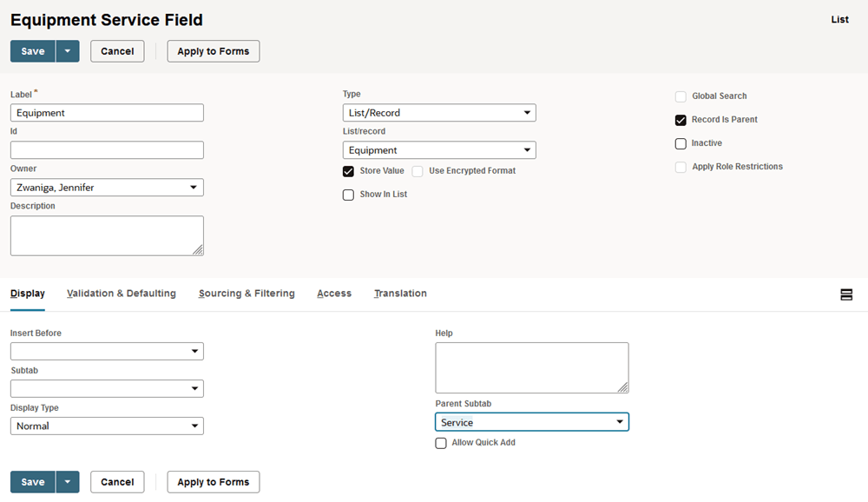Enable Use Encrypted Format checkbox
868x502 pixels.
click(418, 171)
